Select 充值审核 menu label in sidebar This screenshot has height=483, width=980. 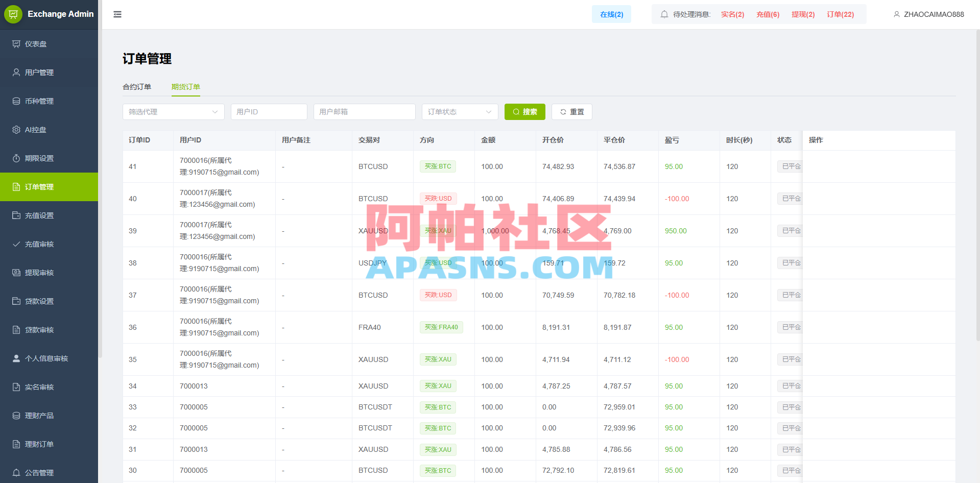click(x=39, y=244)
